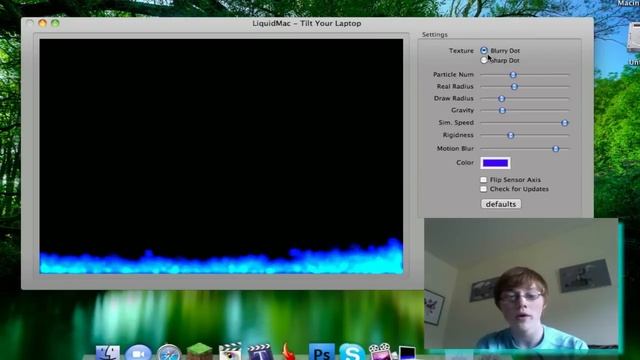Click the Gravity slider

point(524,110)
